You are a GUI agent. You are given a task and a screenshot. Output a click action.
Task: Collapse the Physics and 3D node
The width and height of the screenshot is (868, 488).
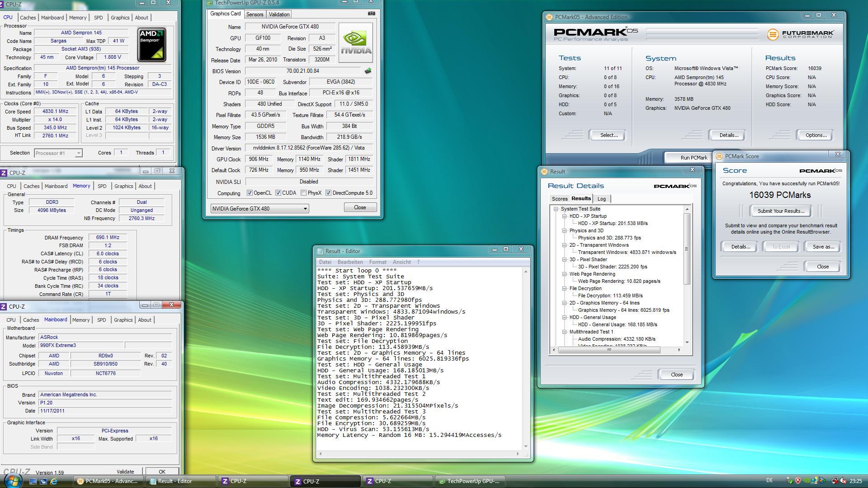pos(565,231)
